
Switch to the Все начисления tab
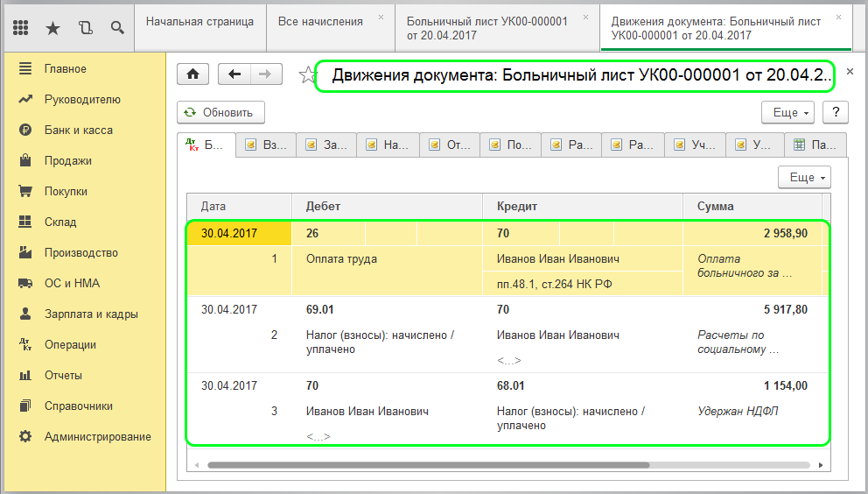click(x=320, y=21)
